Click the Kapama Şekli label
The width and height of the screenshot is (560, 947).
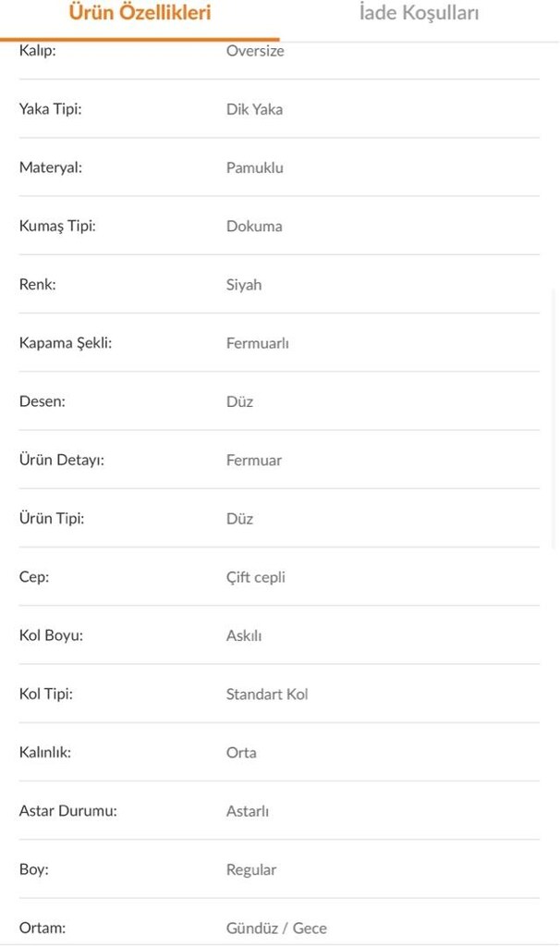(x=66, y=343)
